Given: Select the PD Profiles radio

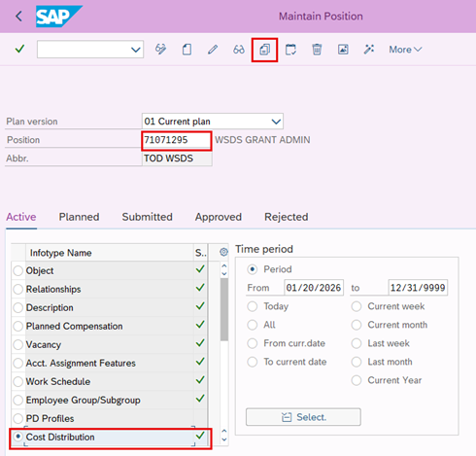Looking at the screenshot, I should [x=18, y=418].
